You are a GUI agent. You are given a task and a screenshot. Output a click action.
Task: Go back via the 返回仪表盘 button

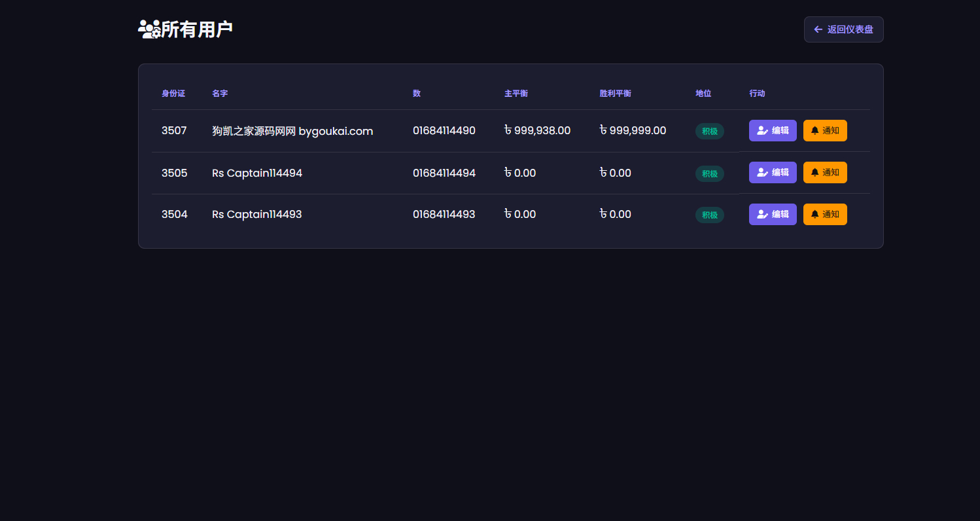click(843, 29)
